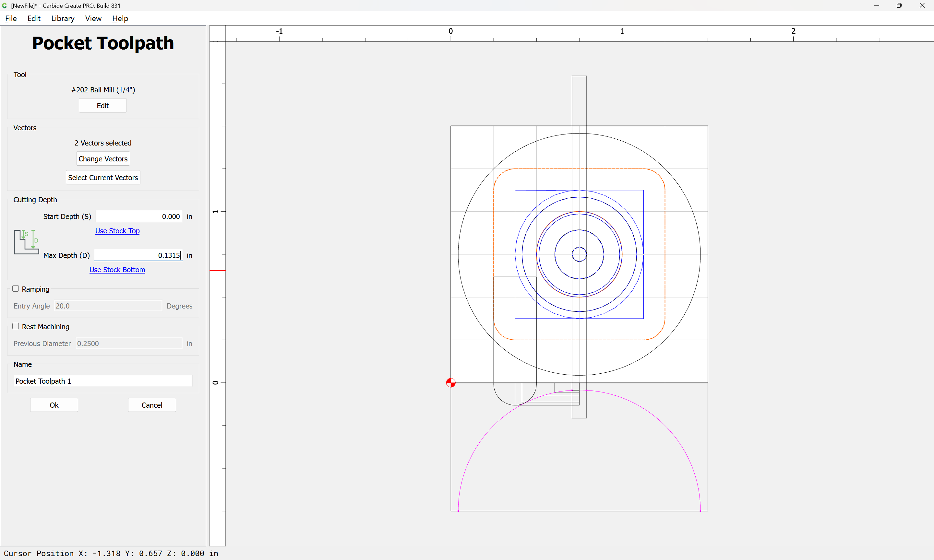The height and width of the screenshot is (560, 934).
Task: Open the File menu
Action: coord(11,18)
